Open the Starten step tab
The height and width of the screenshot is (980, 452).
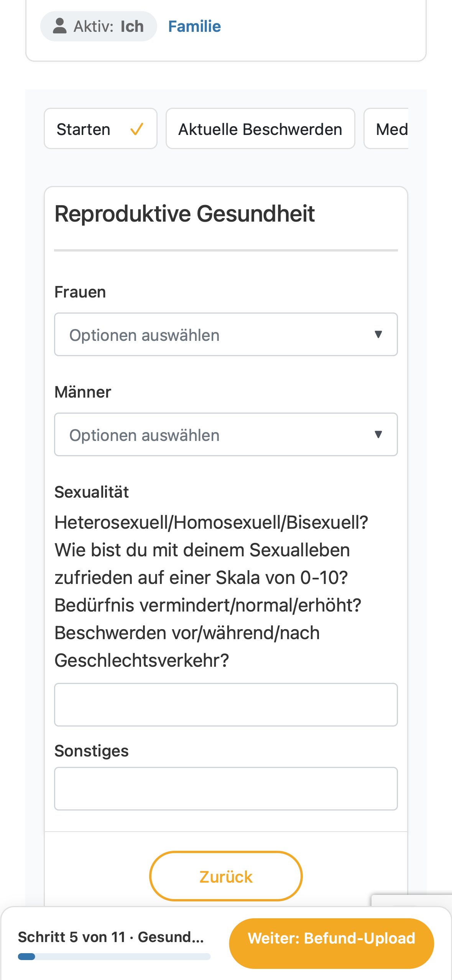(100, 129)
